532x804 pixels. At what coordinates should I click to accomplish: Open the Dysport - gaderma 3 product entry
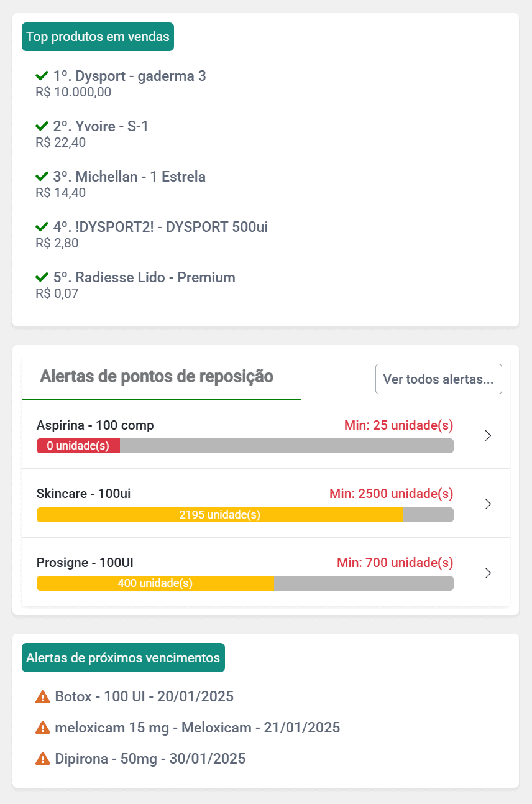[129, 76]
